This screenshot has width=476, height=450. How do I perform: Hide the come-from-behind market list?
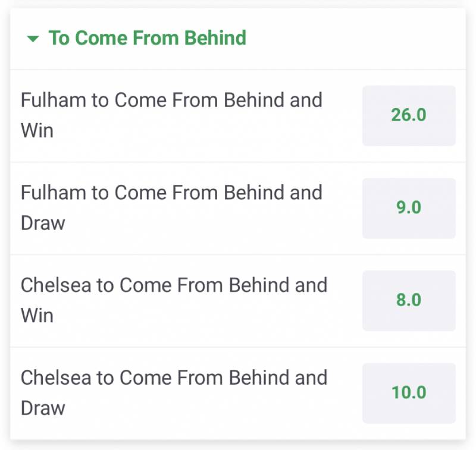33,39
